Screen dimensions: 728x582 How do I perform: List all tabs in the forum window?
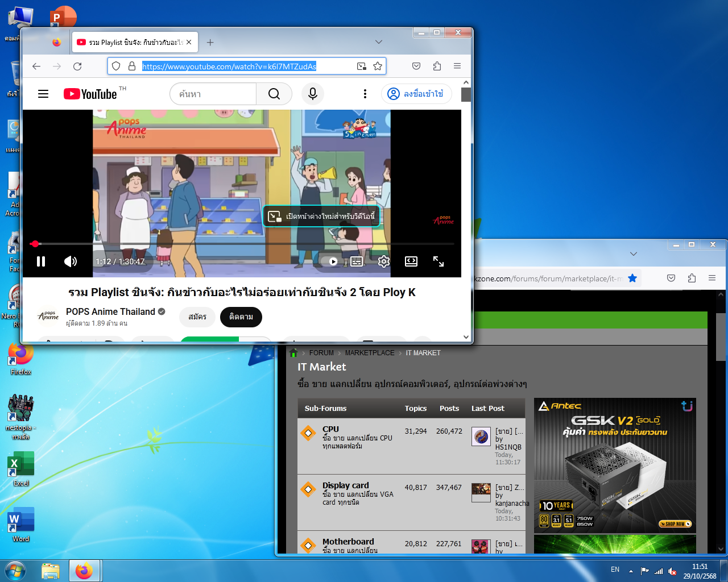point(634,253)
